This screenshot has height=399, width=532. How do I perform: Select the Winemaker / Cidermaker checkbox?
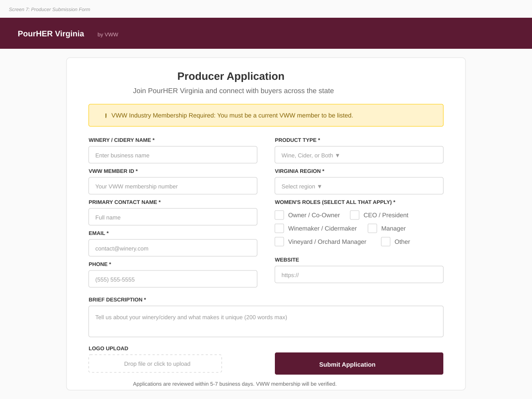[x=279, y=228]
